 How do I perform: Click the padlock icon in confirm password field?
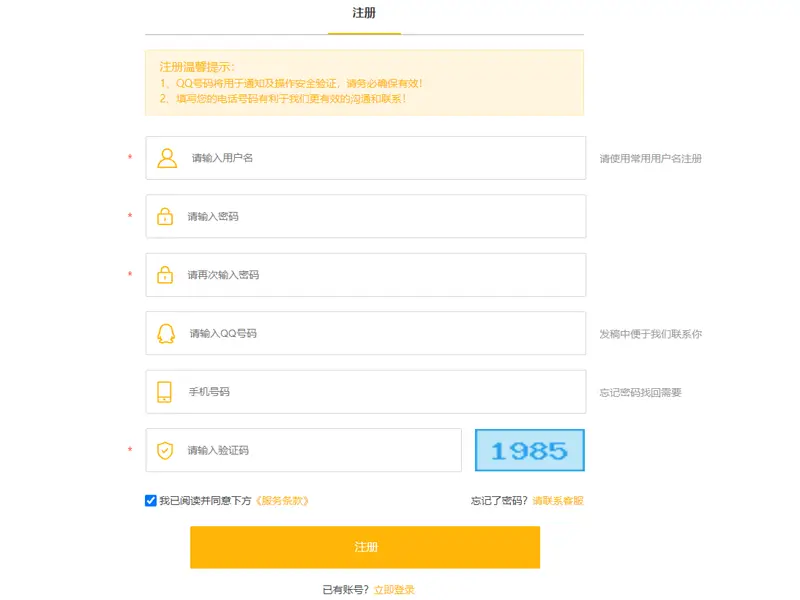pyautogui.click(x=165, y=274)
